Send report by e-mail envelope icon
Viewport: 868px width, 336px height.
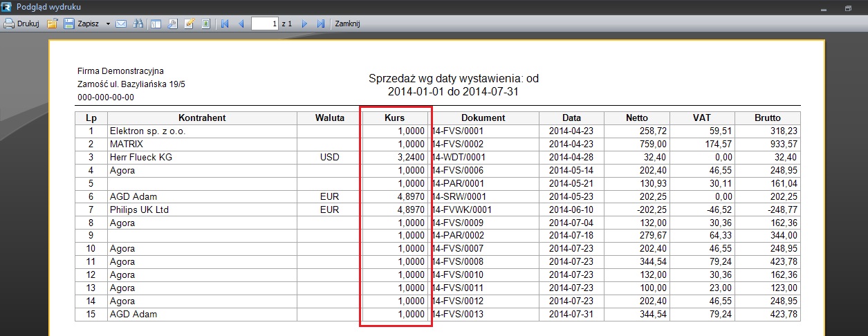point(121,24)
